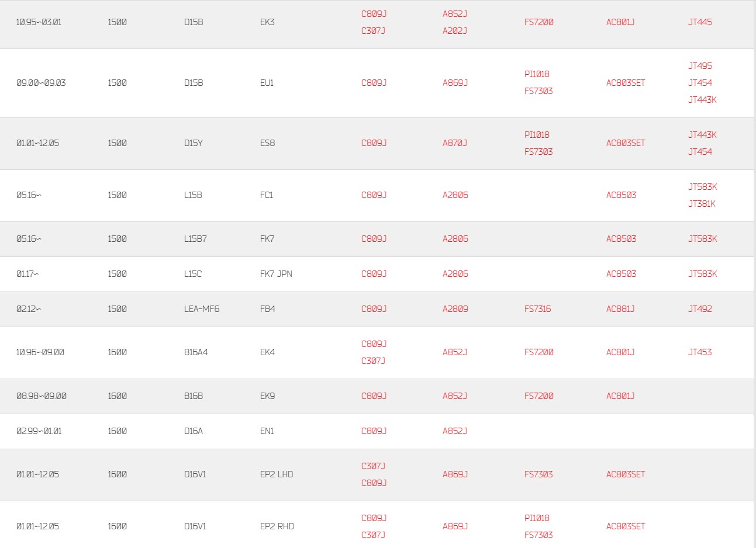
Task: Click FS7200 link in the EK3 row
Action: pyautogui.click(x=538, y=22)
